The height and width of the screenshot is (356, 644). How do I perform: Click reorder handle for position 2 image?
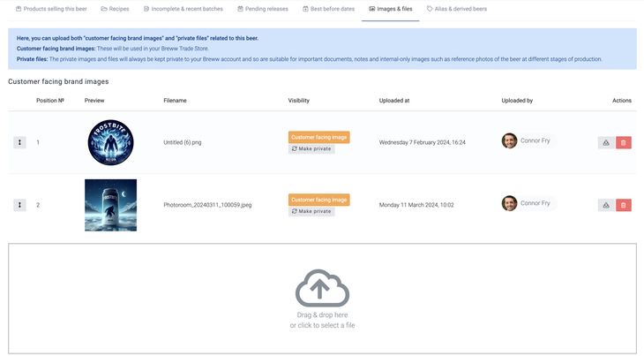19,205
